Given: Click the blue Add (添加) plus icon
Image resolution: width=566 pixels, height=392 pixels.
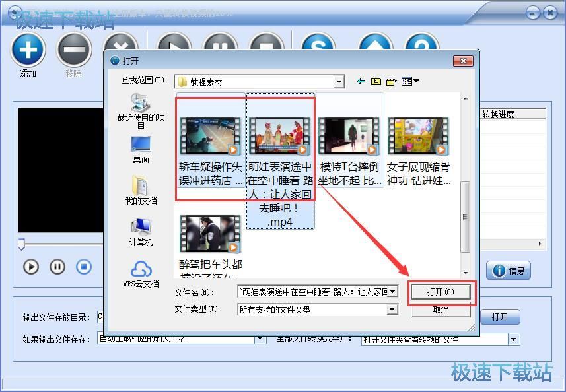Looking at the screenshot, I should tap(28, 49).
